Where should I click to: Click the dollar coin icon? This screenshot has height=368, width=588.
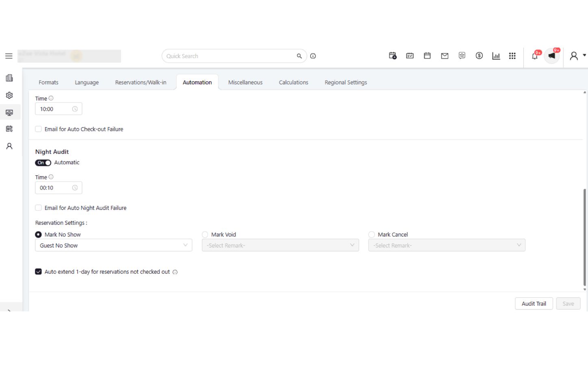(479, 56)
